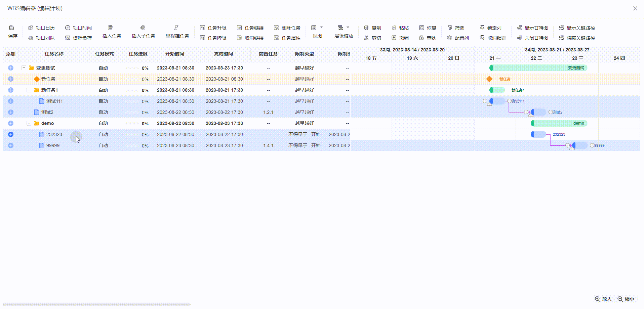Click Insert Subtask (插入子任务) icon

coord(143,28)
